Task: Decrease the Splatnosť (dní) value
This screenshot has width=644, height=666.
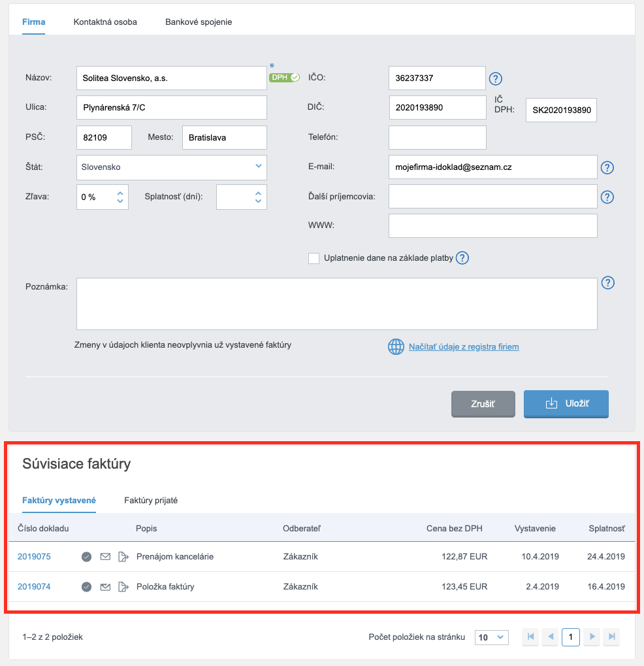Action: tap(258, 201)
